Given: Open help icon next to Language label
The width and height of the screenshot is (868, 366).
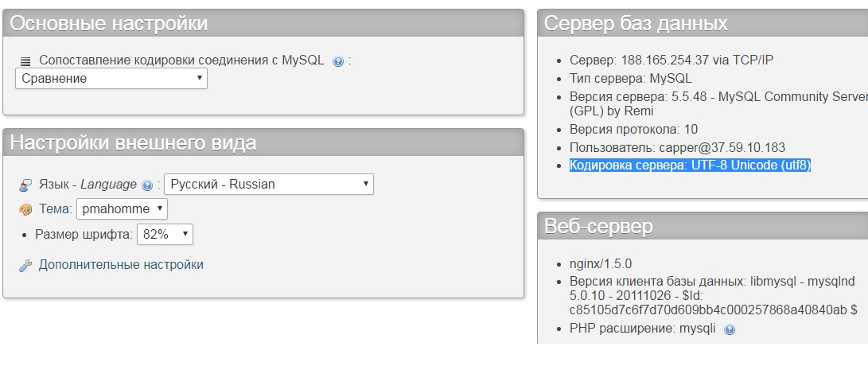Looking at the screenshot, I should click(x=147, y=185).
